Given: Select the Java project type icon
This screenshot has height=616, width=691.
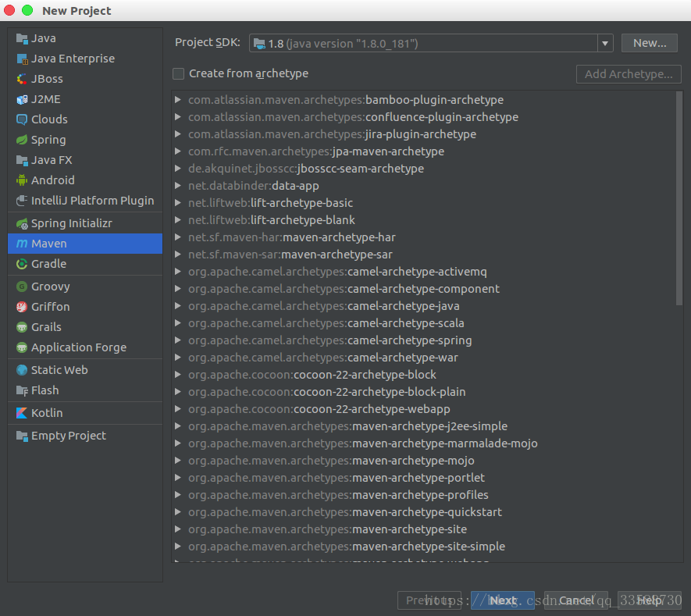Looking at the screenshot, I should 22,38.
